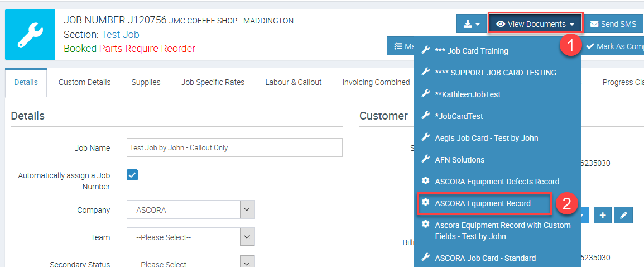Screen dimensions: 644x267
Task: Click the plus icon button beside customer
Action: (x=603, y=215)
